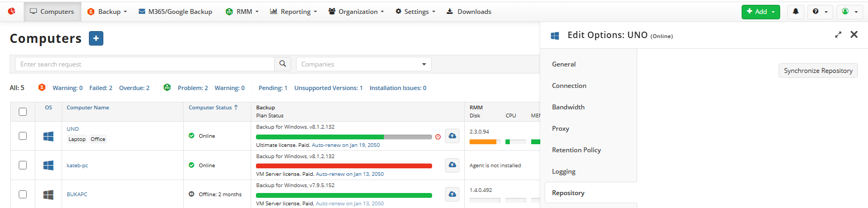The image size is (868, 208).
Task: Toggle the select-all checkbox in table header
Action: click(x=22, y=112)
